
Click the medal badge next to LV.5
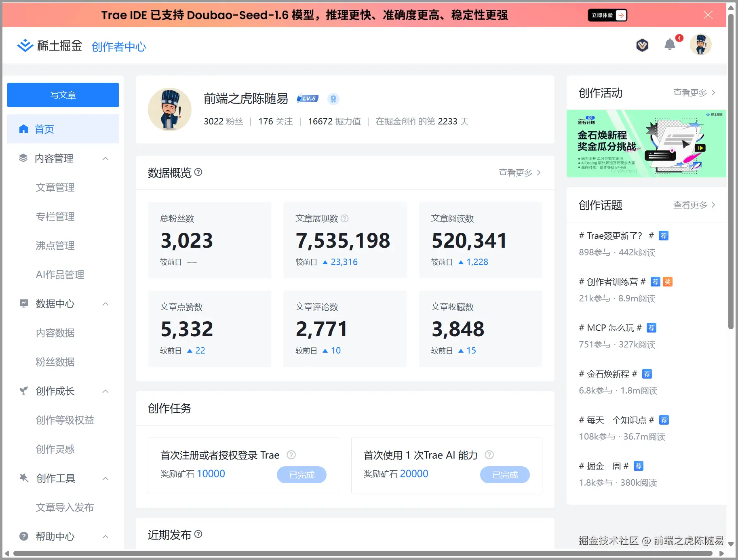(333, 99)
